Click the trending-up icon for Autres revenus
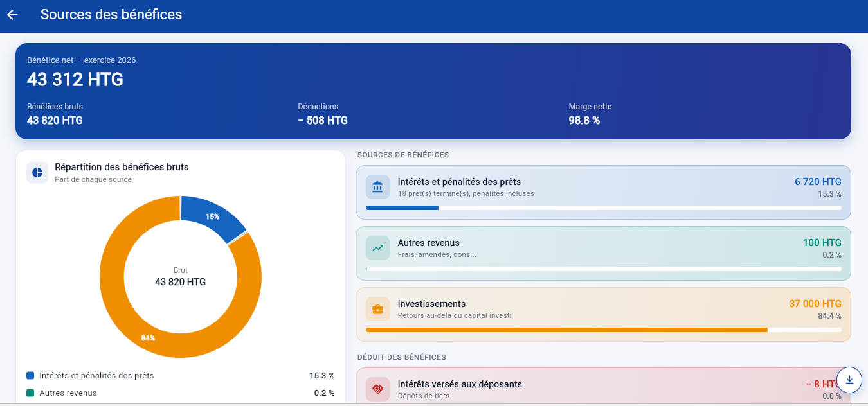This screenshot has width=868, height=406. tap(377, 248)
